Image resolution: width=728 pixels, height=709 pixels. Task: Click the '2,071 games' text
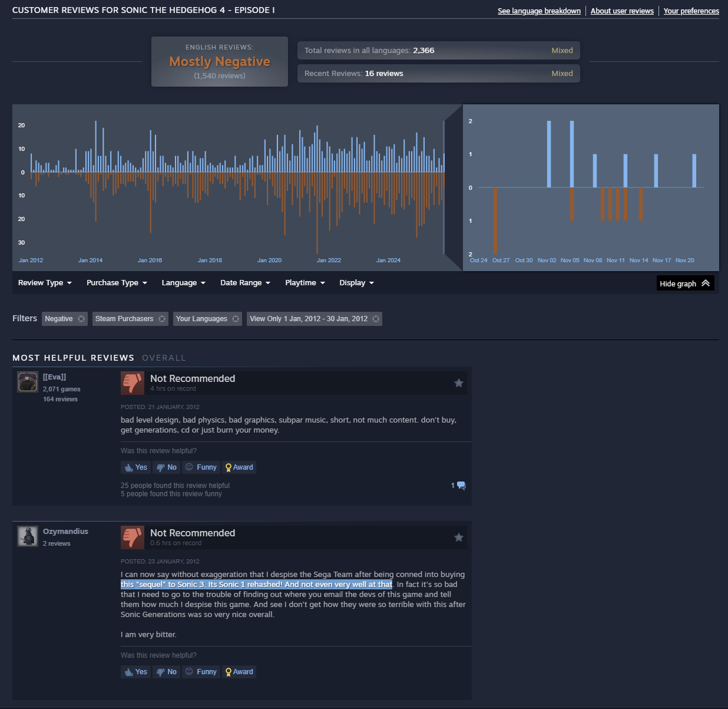pyautogui.click(x=61, y=390)
